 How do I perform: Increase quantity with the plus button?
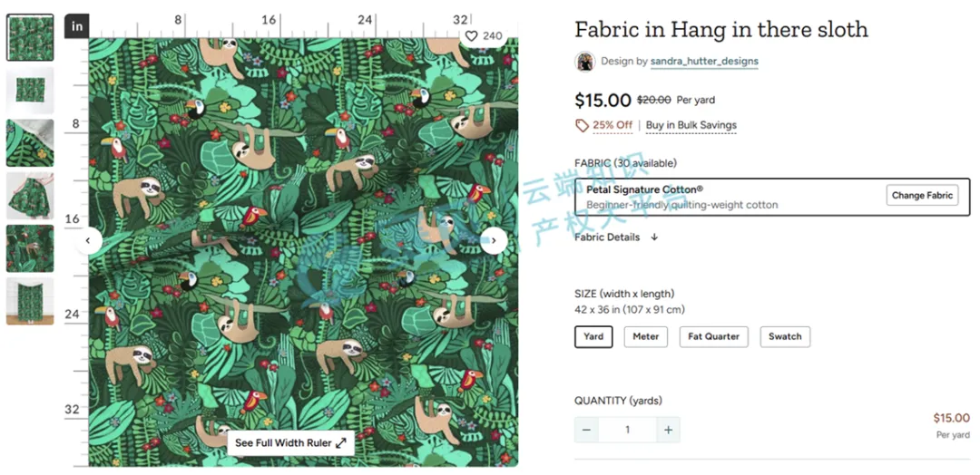tap(668, 430)
